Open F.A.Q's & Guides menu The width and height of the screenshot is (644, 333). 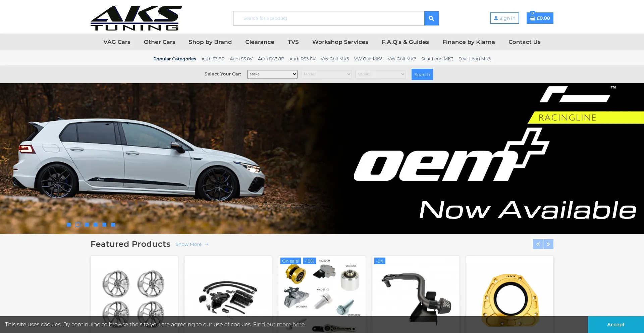coord(405,42)
